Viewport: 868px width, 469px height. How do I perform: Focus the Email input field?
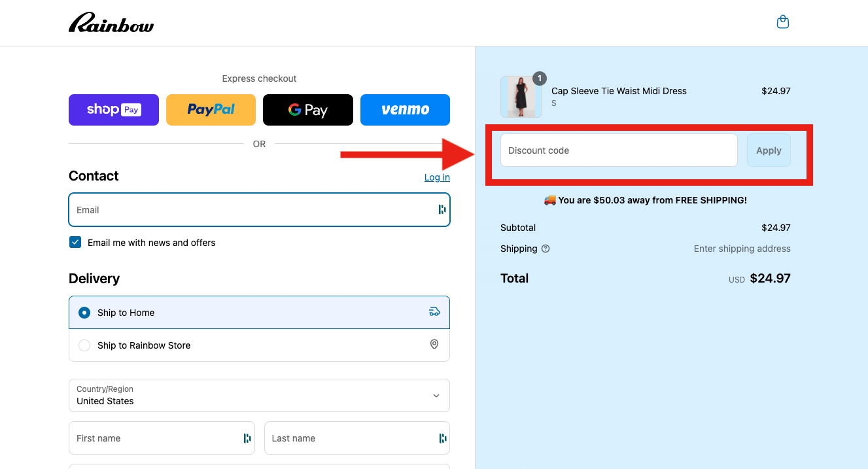pyautogui.click(x=259, y=209)
